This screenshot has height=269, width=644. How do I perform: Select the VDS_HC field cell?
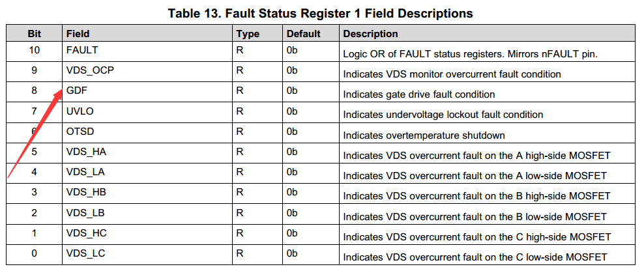(x=148, y=234)
